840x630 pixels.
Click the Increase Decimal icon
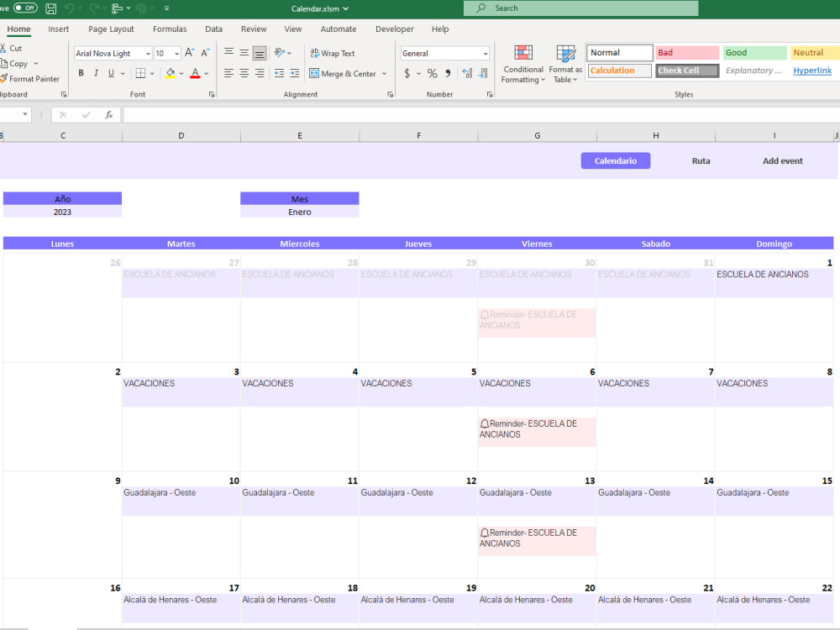pos(467,73)
